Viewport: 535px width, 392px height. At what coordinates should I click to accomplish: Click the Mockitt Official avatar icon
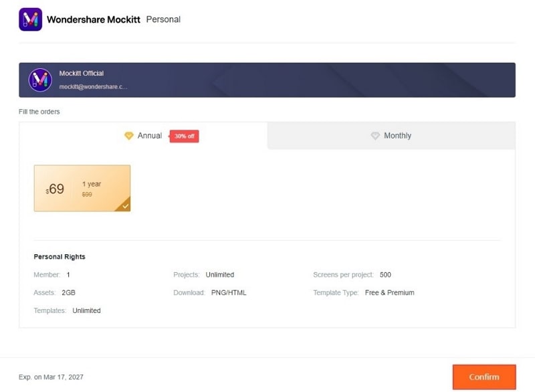click(x=40, y=80)
